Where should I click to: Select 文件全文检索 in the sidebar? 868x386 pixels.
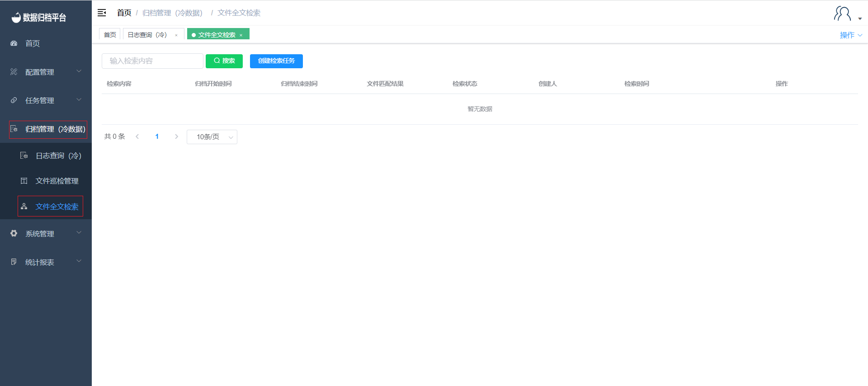click(46, 207)
